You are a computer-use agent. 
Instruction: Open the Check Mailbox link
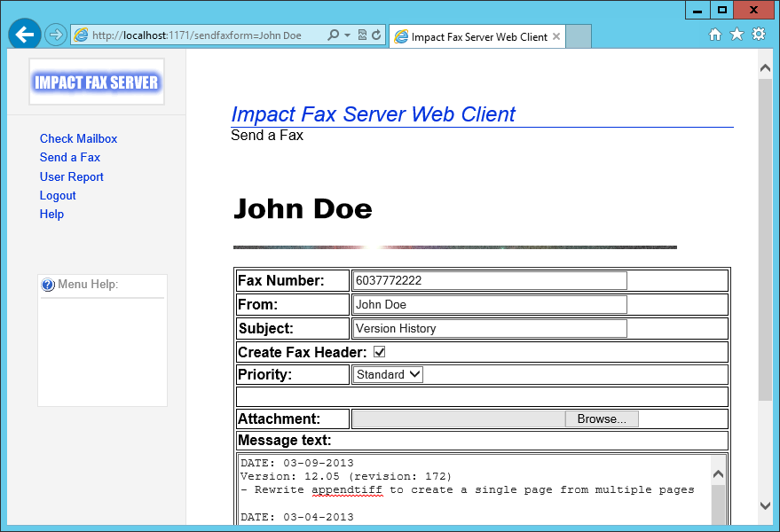coord(78,138)
